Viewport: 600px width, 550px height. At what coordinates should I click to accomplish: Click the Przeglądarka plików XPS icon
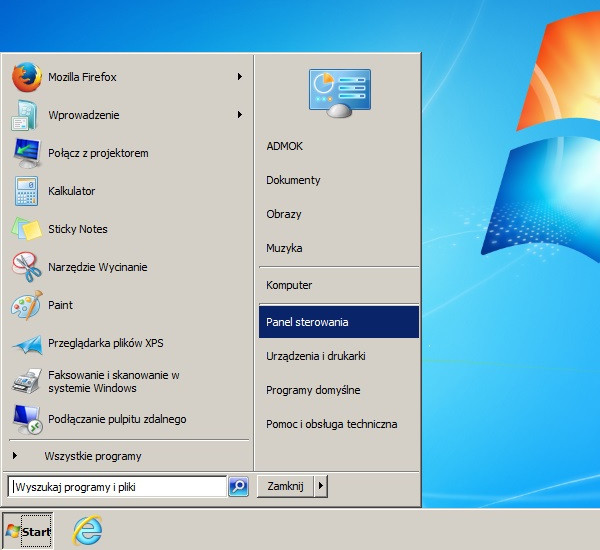[26, 343]
